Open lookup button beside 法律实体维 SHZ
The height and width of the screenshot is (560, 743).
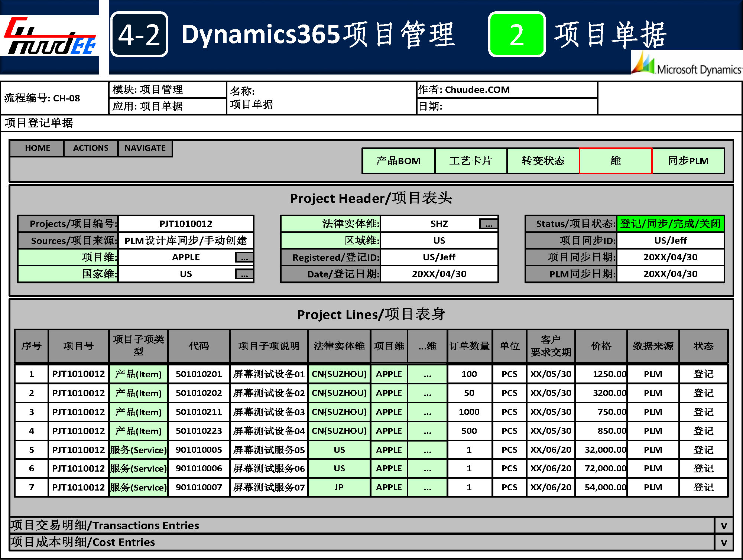coord(488,224)
